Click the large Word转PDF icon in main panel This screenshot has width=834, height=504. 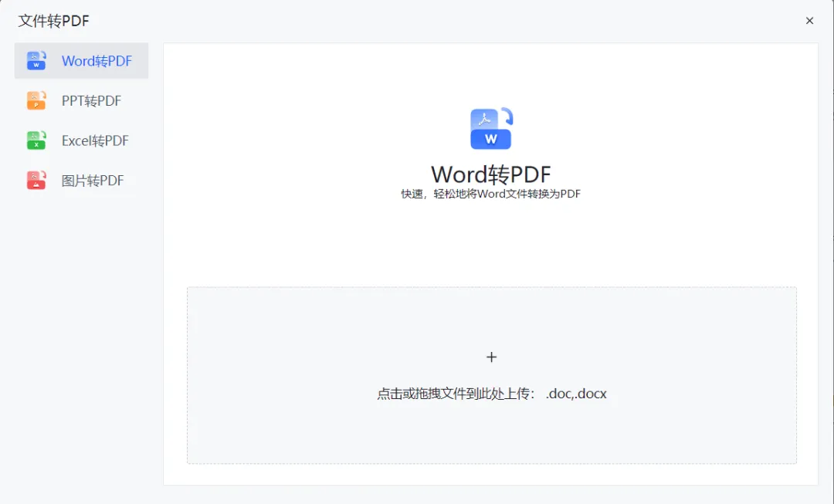tap(491, 129)
